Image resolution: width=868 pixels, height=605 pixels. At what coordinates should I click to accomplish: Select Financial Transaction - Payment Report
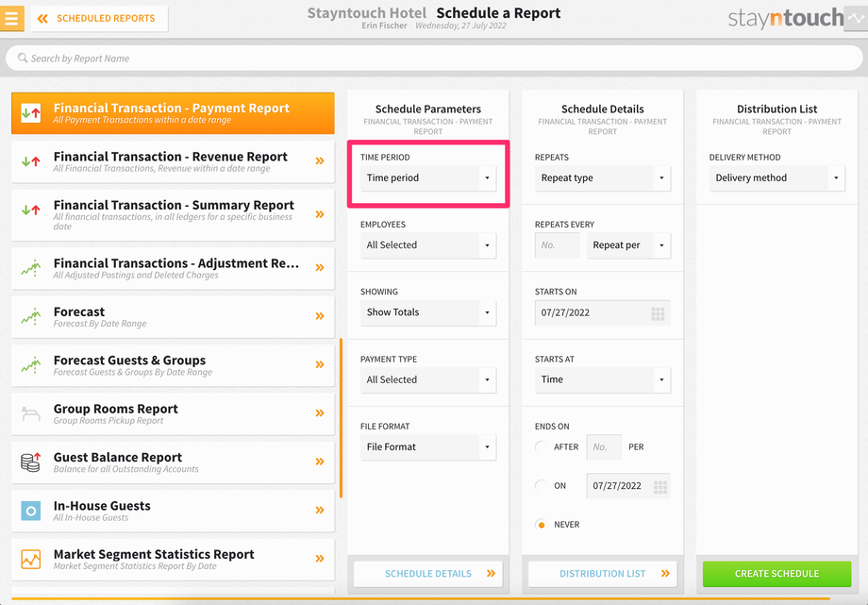[x=173, y=113]
